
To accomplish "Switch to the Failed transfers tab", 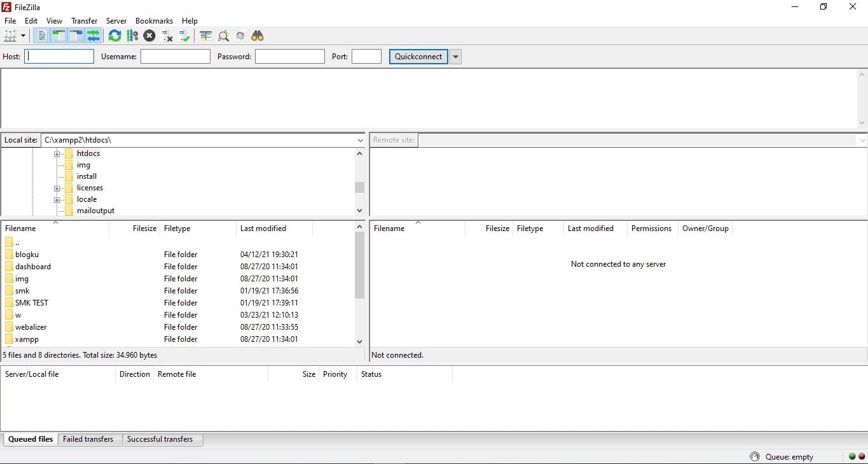I will 88,439.
